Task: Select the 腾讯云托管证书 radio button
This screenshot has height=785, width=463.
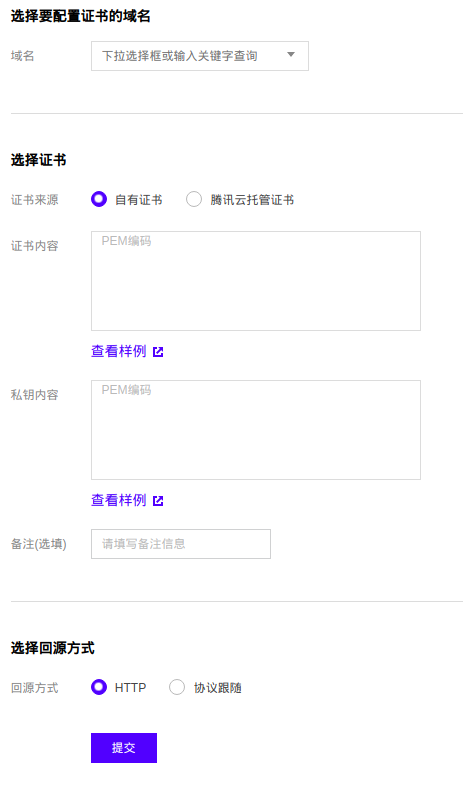Action: [194, 199]
